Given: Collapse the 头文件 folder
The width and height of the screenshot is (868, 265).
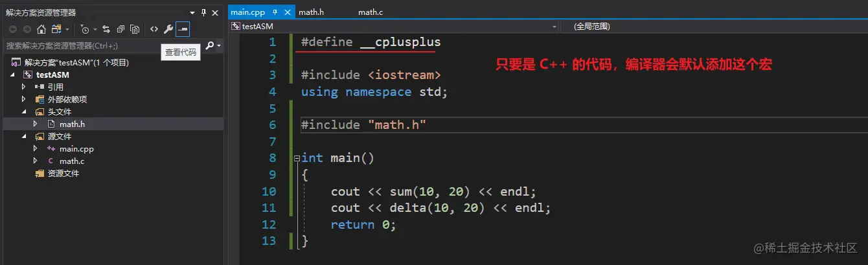Looking at the screenshot, I should click(24, 111).
